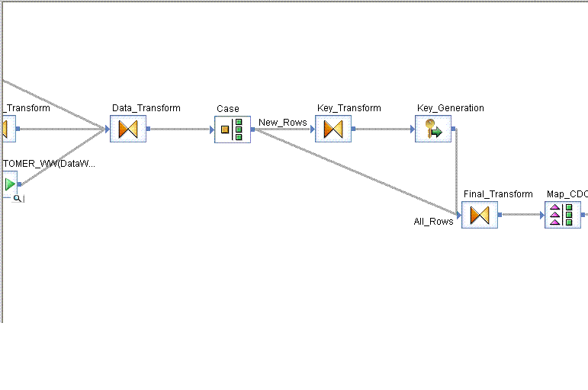Click the output port of Key_Transform
This screenshot has width=588, height=390.
click(354, 129)
